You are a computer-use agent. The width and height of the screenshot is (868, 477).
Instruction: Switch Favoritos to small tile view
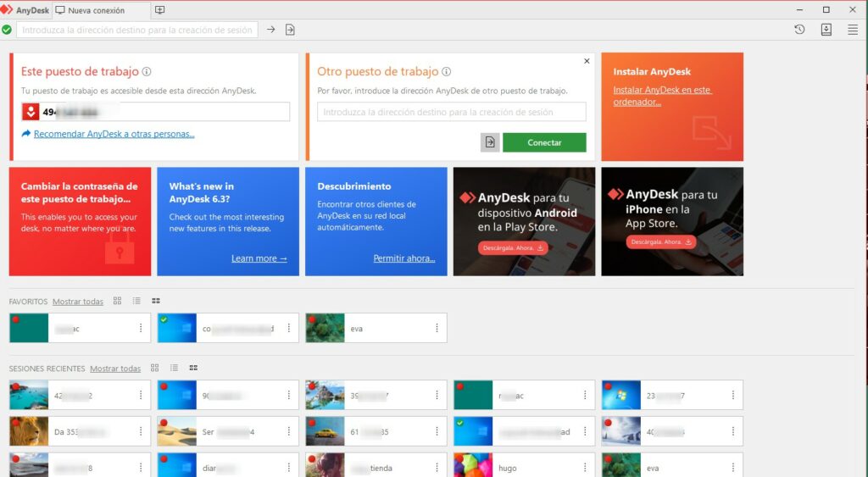click(x=156, y=301)
